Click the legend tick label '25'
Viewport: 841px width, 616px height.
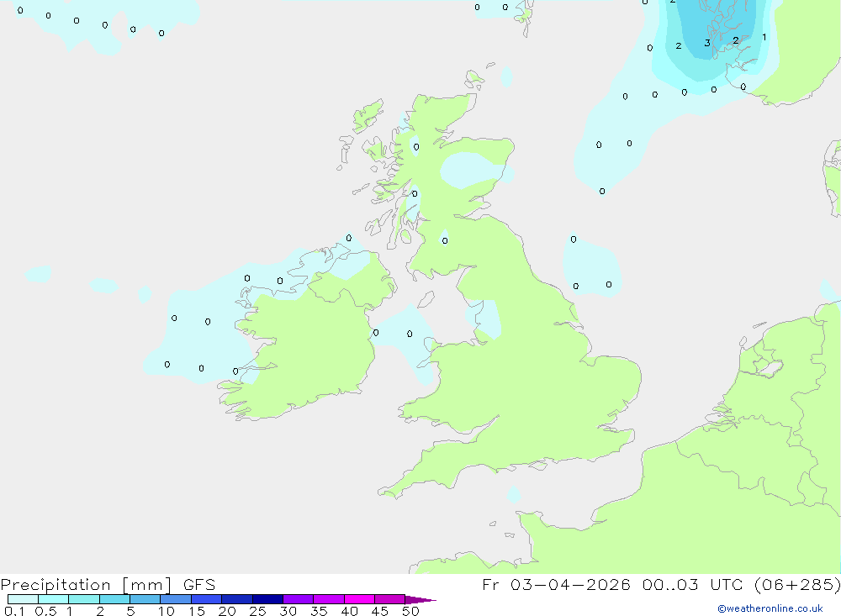(x=257, y=611)
